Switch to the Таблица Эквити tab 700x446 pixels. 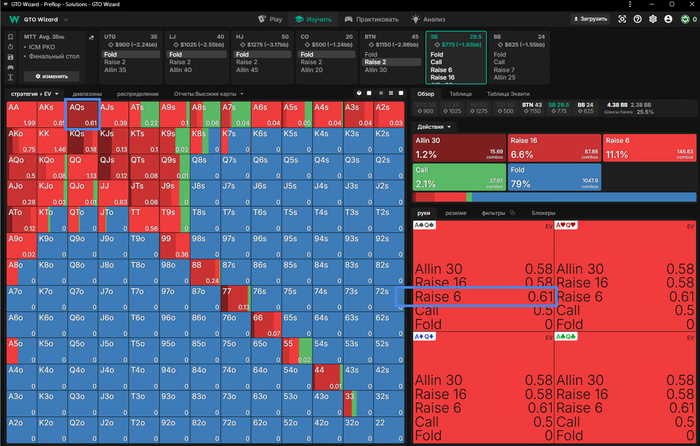coord(508,94)
